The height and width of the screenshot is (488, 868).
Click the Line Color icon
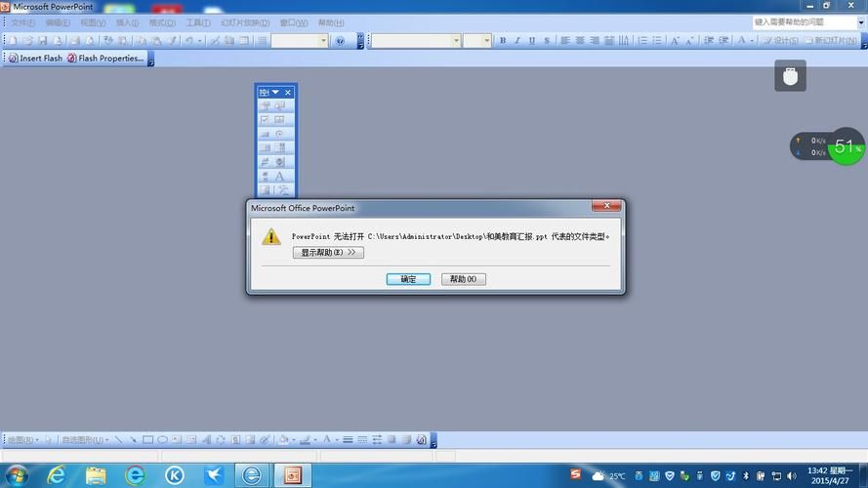pos(305,440)
